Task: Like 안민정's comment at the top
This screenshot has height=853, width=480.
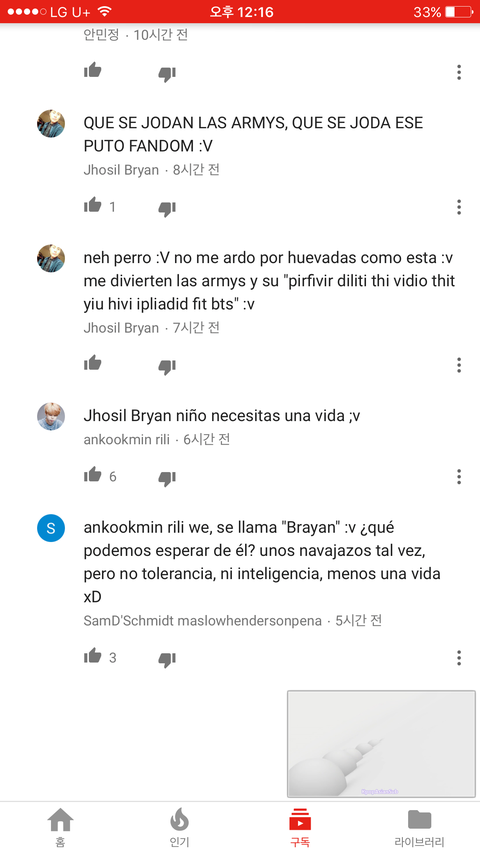Action: (93, 70)
